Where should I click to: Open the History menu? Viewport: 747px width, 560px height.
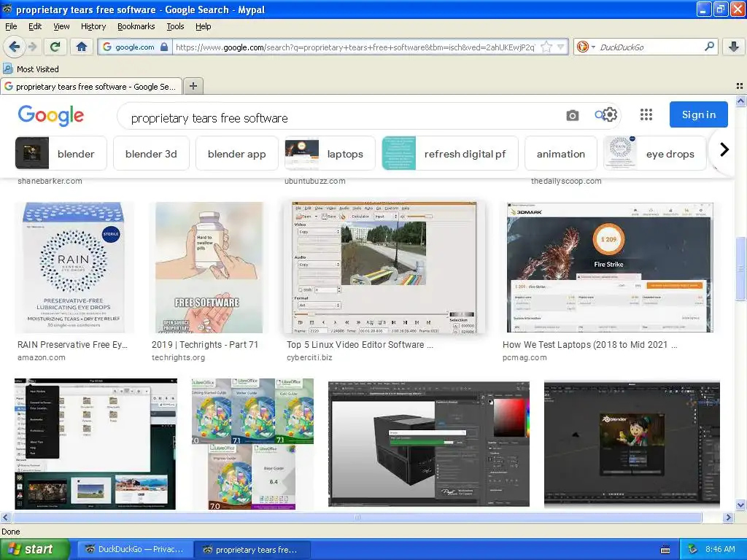(x=93, y=26)
